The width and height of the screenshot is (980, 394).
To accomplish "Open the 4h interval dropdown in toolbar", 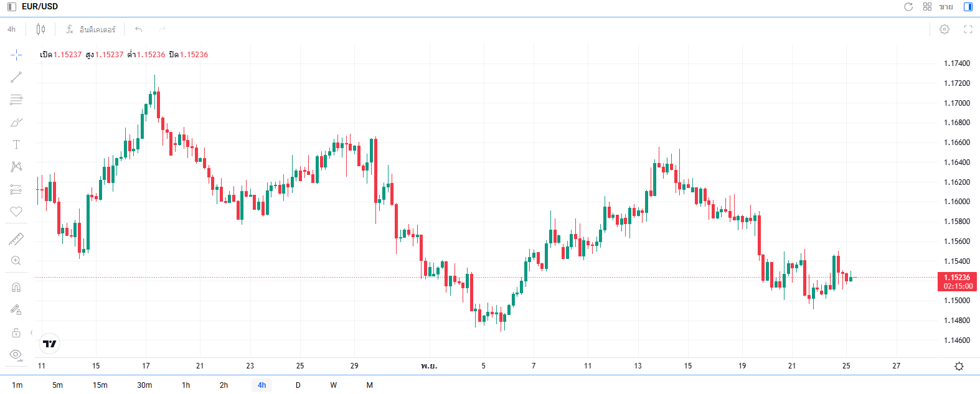I will click(12, 29).
